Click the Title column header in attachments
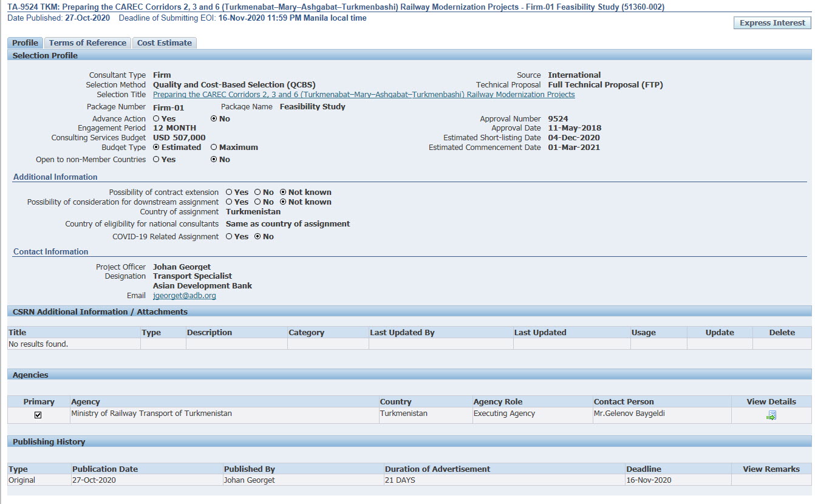This screenshot has width=815, height=504. coord(18,333)
